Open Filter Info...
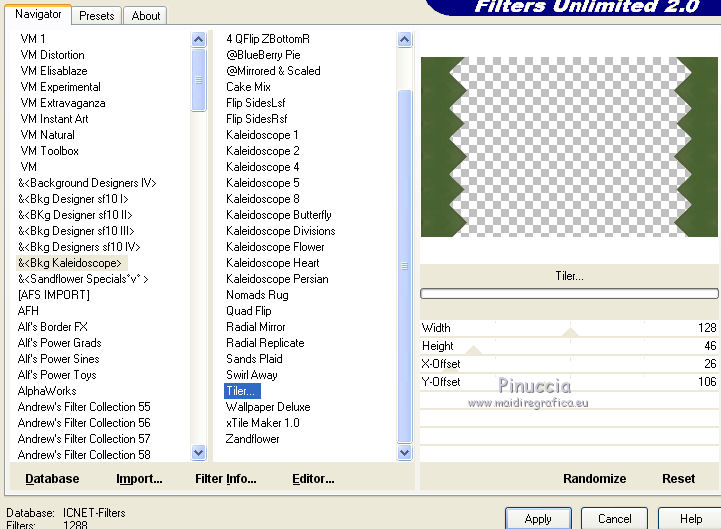The height and width of the screenshot is (529, 721). 225,478
